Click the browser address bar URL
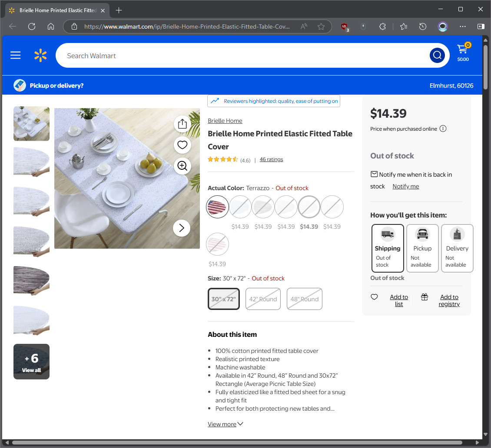This screenshot has height=448, width=491. point(187,26)
